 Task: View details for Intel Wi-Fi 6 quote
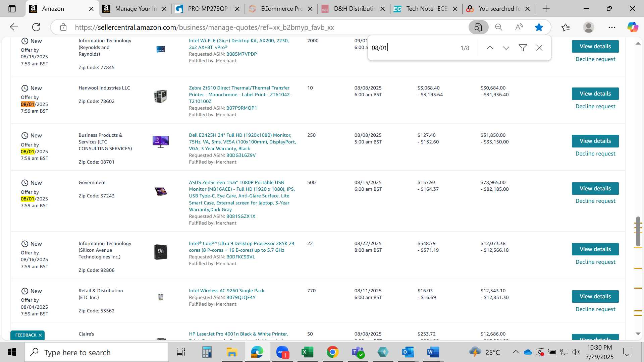595,46
